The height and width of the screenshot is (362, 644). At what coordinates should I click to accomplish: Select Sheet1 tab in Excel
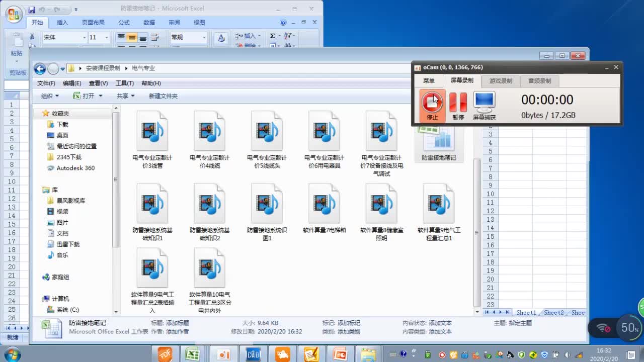(526, 313)
